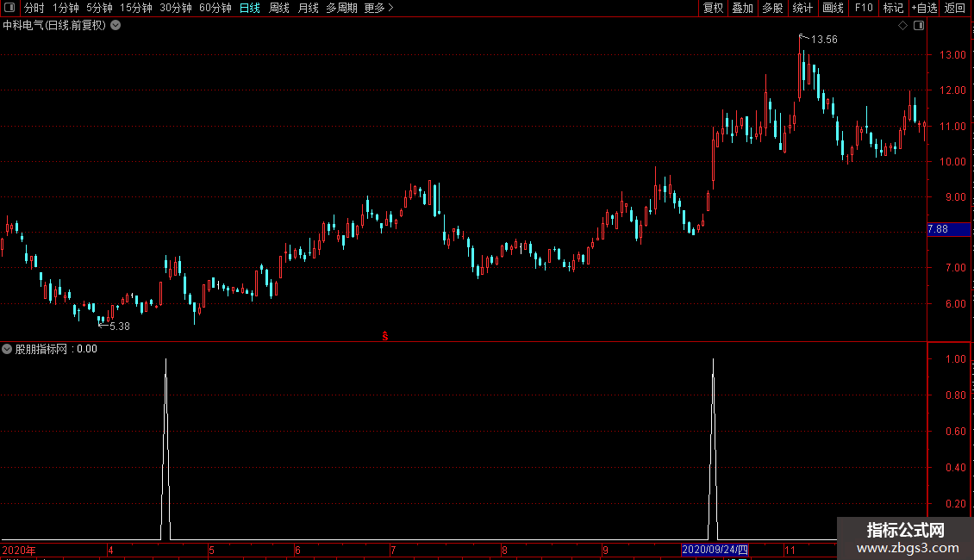Open the 画线 drawing tools
The image size is (974, 560).
[x=833, y=8]
